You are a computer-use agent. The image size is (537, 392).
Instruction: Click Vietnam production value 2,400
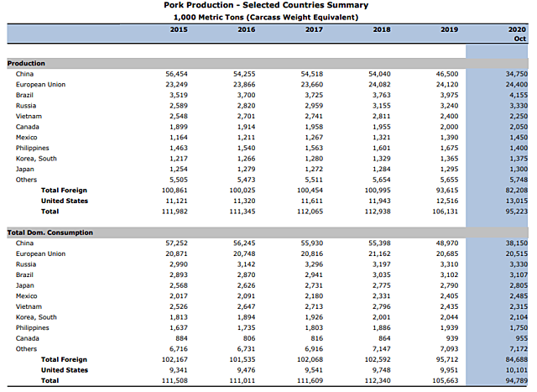449,117
